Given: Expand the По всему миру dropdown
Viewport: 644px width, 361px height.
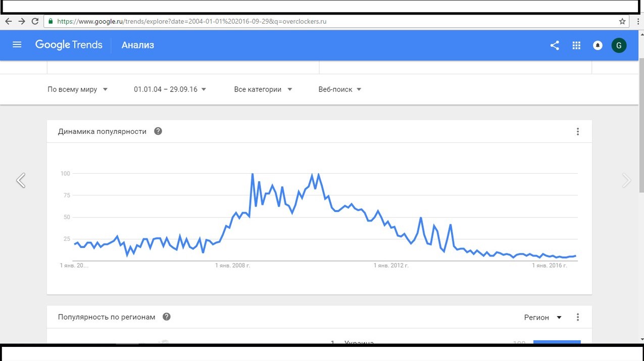Looking at the screenshot, I should [x=78, y=89].
